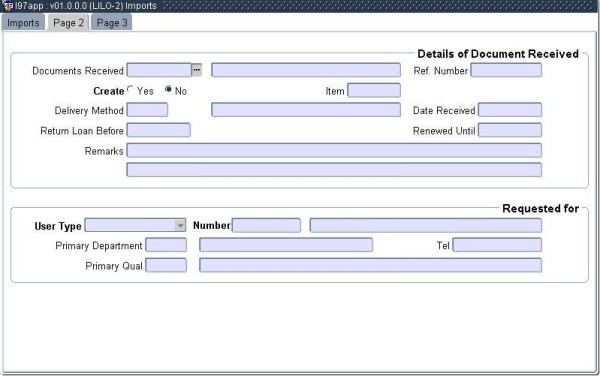The height and width of the screenshot is (376, 600).
Task: Click the Date Received field
Action: 510,110
